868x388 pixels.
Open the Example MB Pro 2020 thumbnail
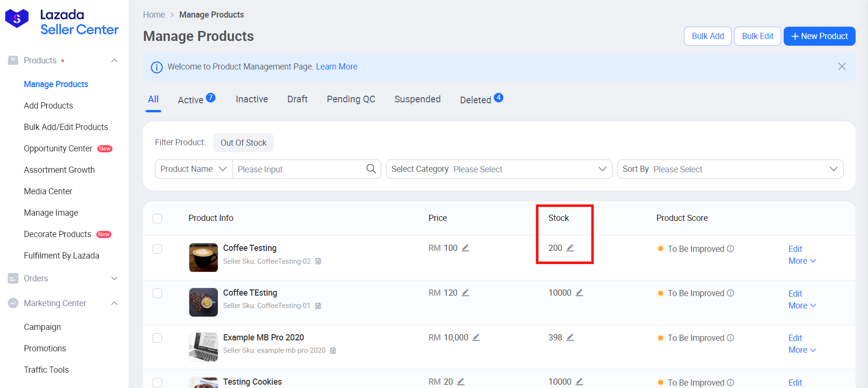pyautogui.click(x=204, y=347)
